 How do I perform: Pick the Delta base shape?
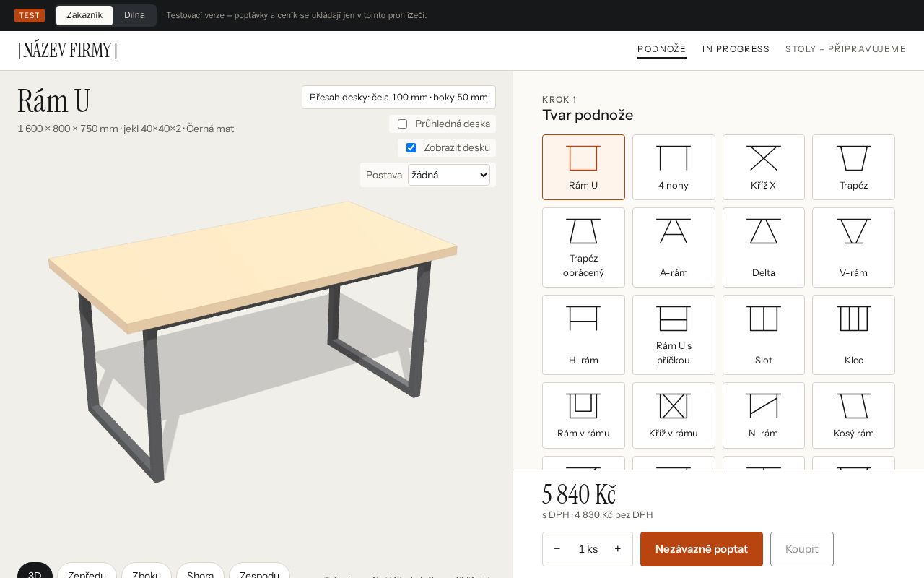tap(764, 247)
